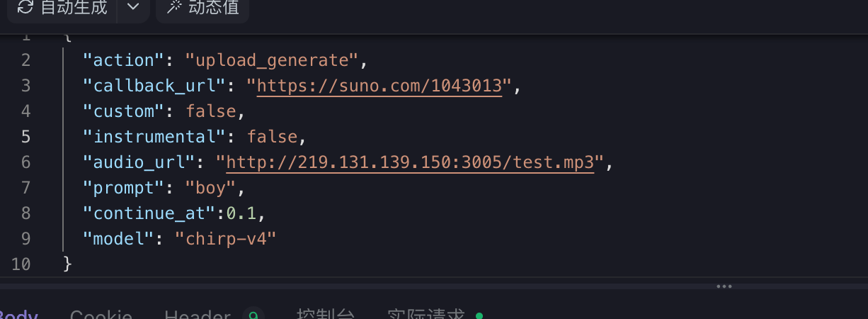Show the 实际请求 tab

(426, 315)
